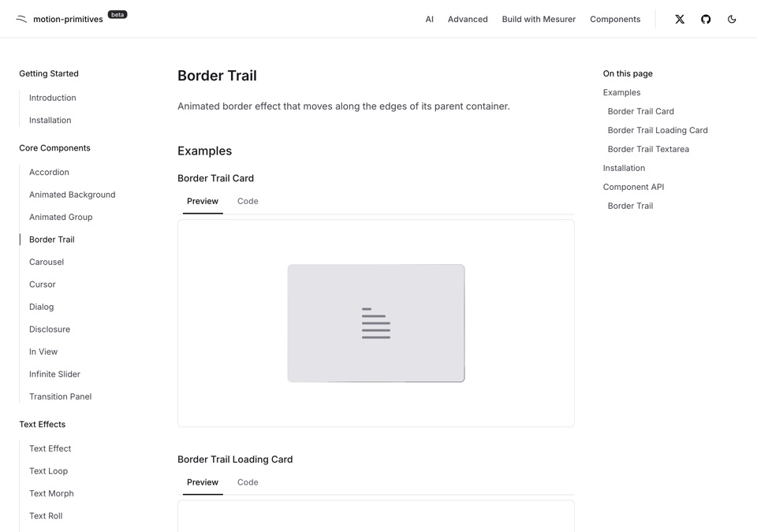Click the beta badge
The height and width of the screenshot is (532, 757).
[x=117, y=14]
